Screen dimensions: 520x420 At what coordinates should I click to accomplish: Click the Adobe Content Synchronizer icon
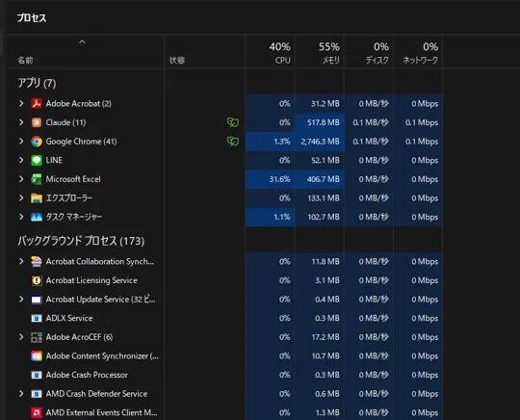(x=37, y=356)
